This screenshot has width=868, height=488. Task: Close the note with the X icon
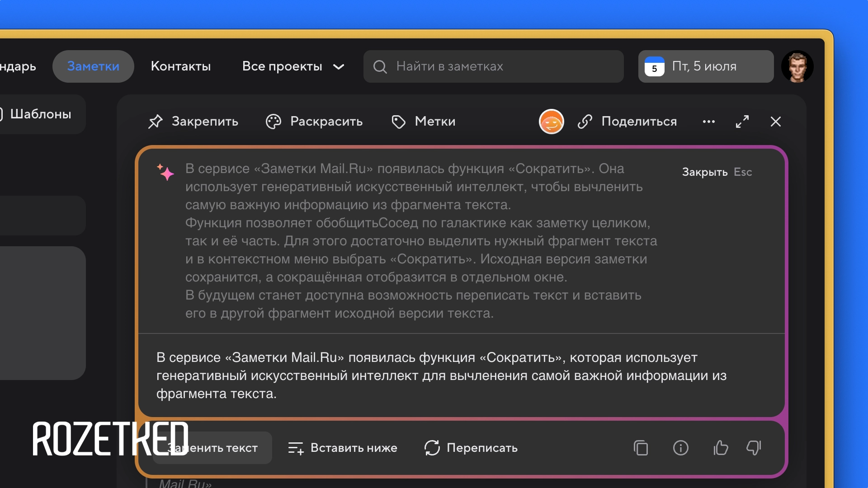tap(776, 122)
